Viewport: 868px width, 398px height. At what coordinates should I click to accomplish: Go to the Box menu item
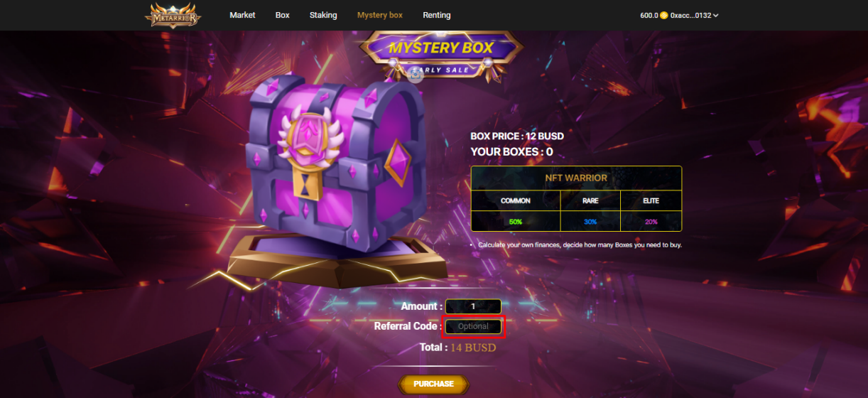[x=283, y=15]
